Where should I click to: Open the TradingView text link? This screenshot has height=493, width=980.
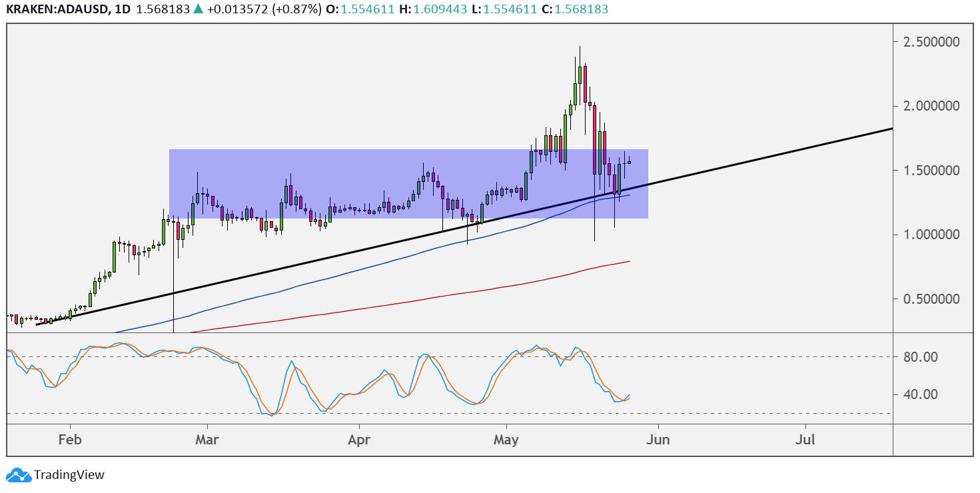pyautogui.click(x=69, y=475)
